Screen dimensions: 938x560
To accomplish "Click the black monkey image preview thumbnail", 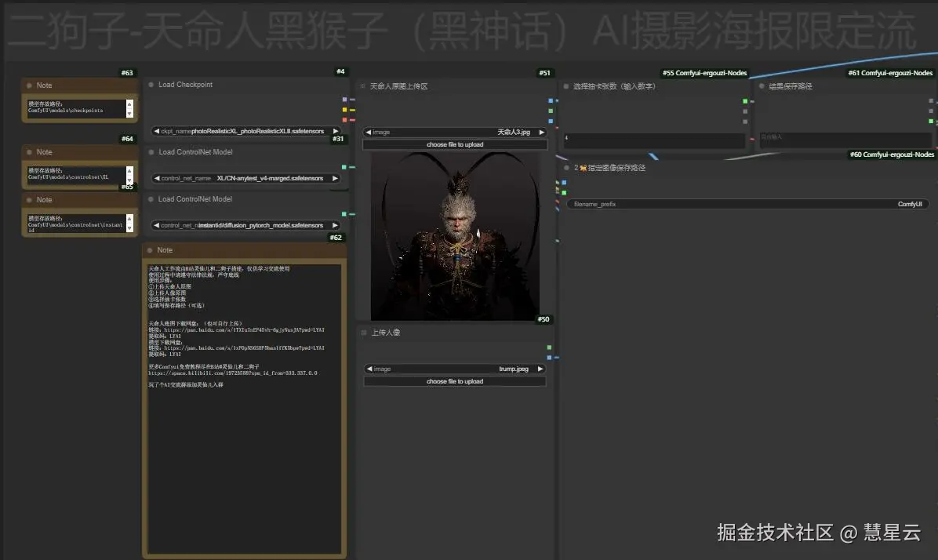I will point(454,235).
